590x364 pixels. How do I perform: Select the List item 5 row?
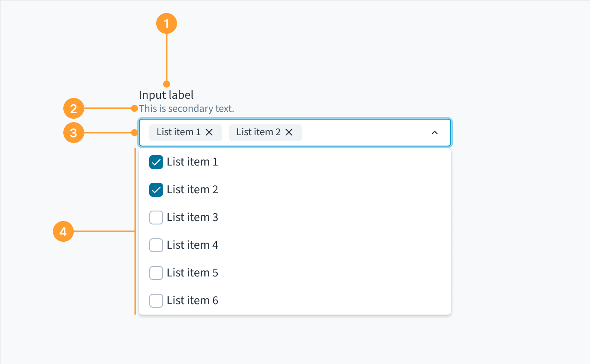[x=193, y=273]
